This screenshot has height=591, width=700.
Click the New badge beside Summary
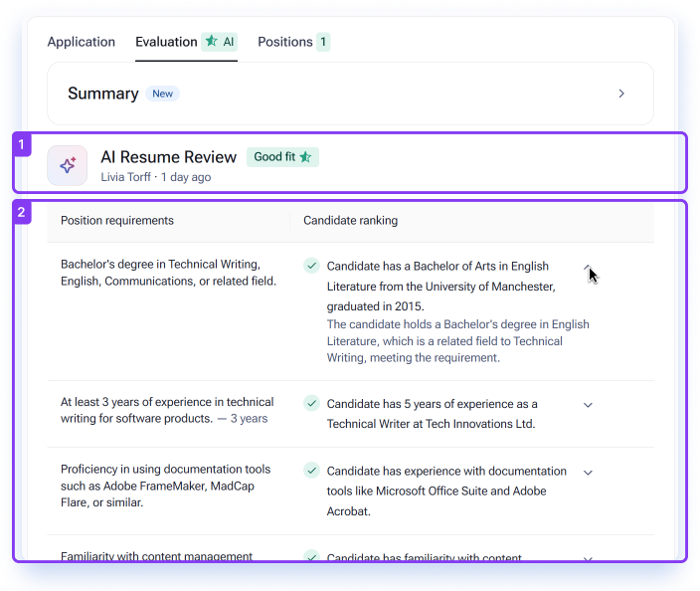pyautogui.click(x=162, y=94)
